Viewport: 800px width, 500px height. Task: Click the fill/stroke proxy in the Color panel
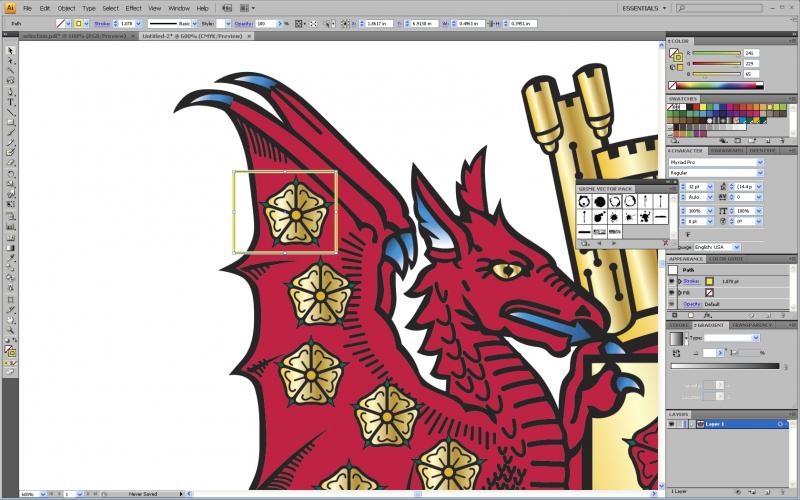tap(676, 55)
